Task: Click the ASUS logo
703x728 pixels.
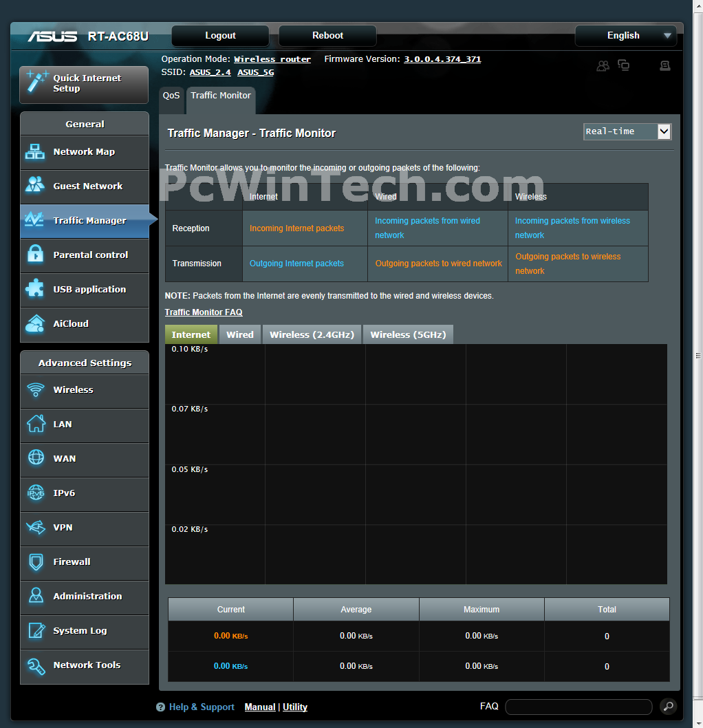Action: [x=52, y=36]
